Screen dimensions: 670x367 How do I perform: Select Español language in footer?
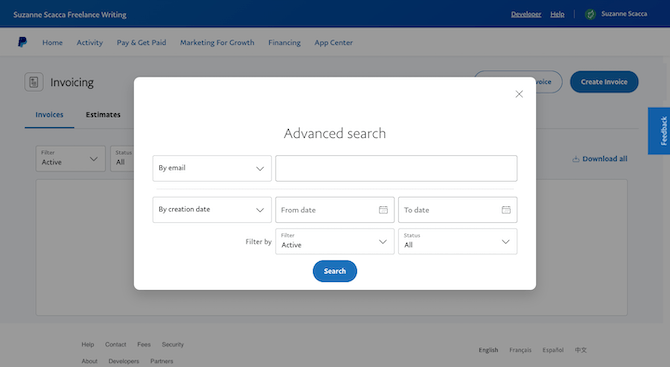553,350
